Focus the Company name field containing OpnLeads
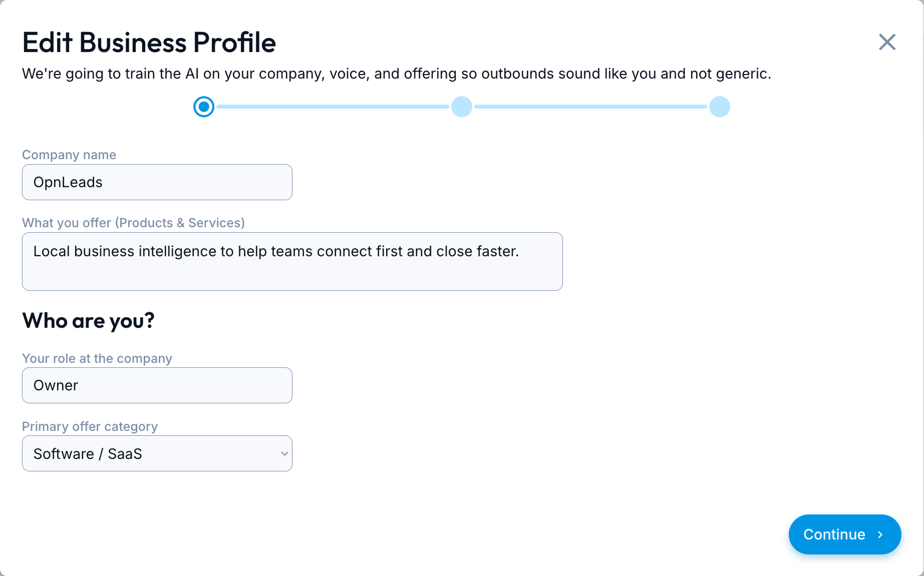 [x=157, y=182]
